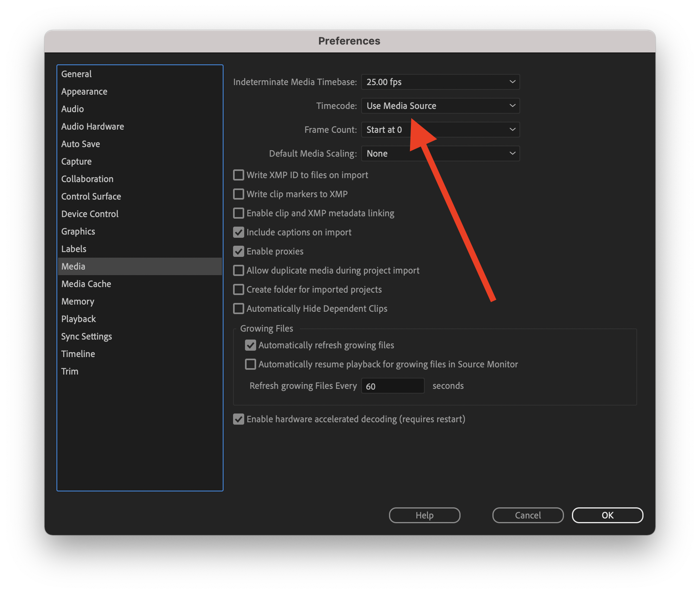Enable clip and XMP metadata linking
This screenshot has width=700, height=594.
[238, 213]
